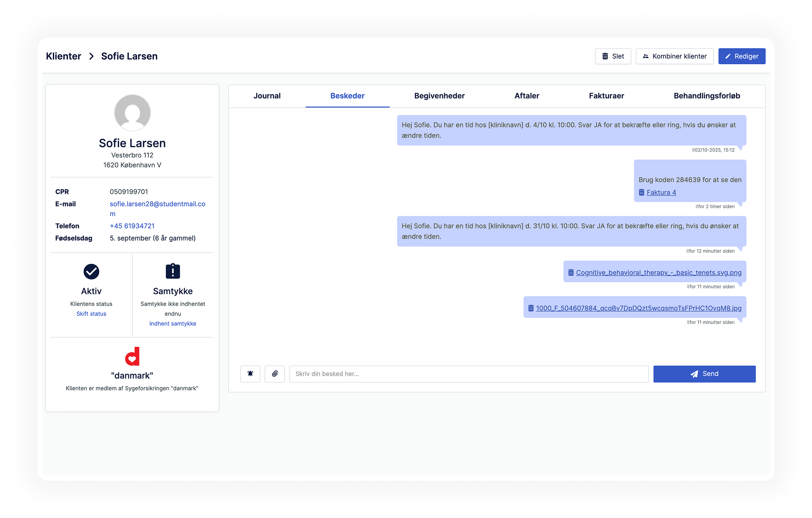Screen dimensions: 812x518
Task: Click the Skift status link
Action: click(x=91, y=314)
